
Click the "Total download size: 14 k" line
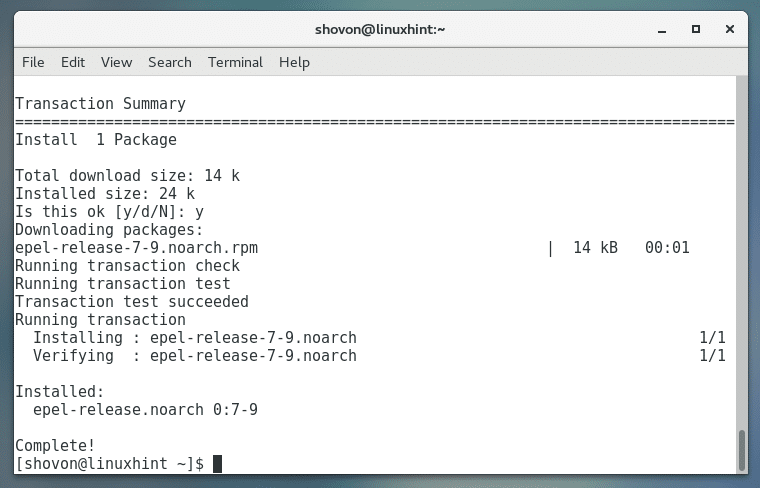point(127,176)
